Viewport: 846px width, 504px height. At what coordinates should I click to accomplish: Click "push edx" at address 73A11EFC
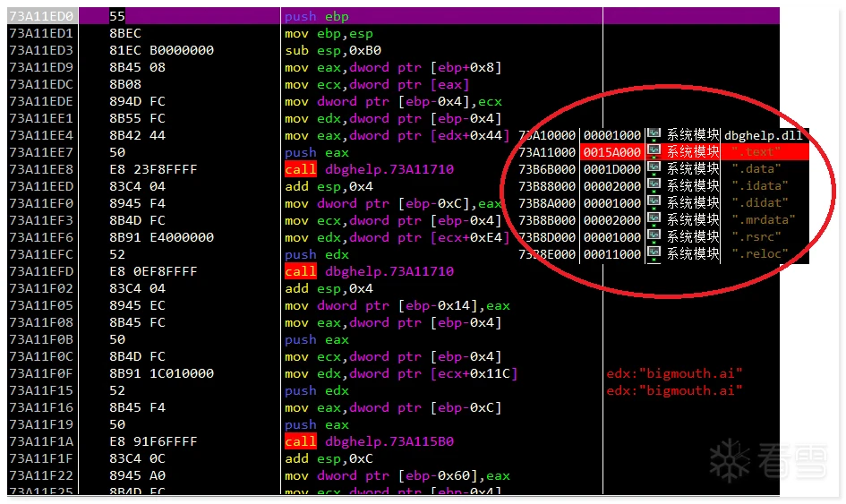[317, 255]
